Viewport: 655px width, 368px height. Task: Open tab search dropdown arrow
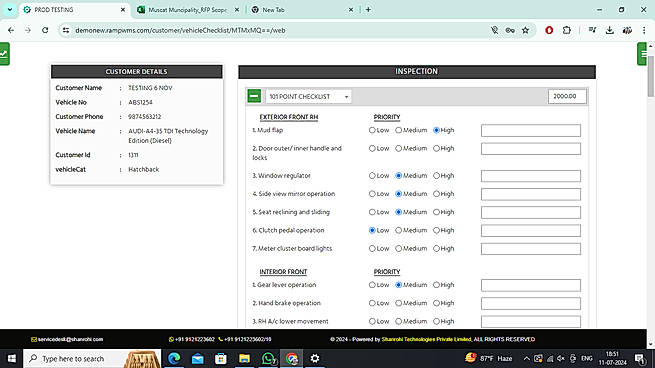coord(10,10)
